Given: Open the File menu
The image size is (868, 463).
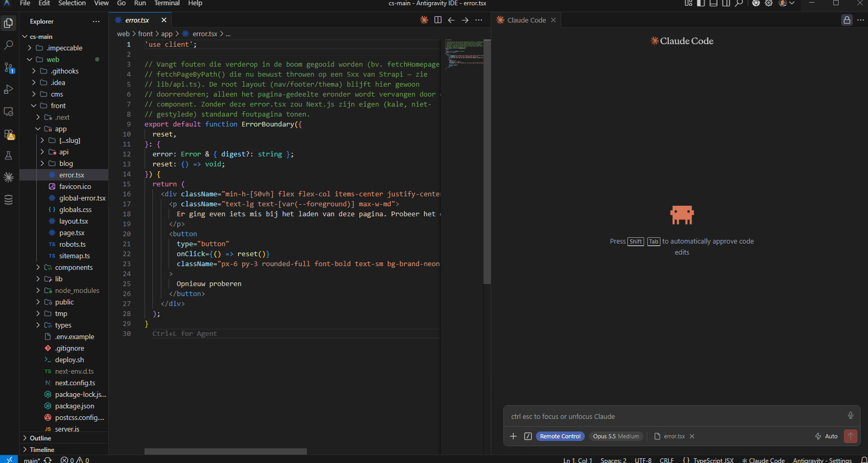Looking at the screenshot, I should point(25,3).
